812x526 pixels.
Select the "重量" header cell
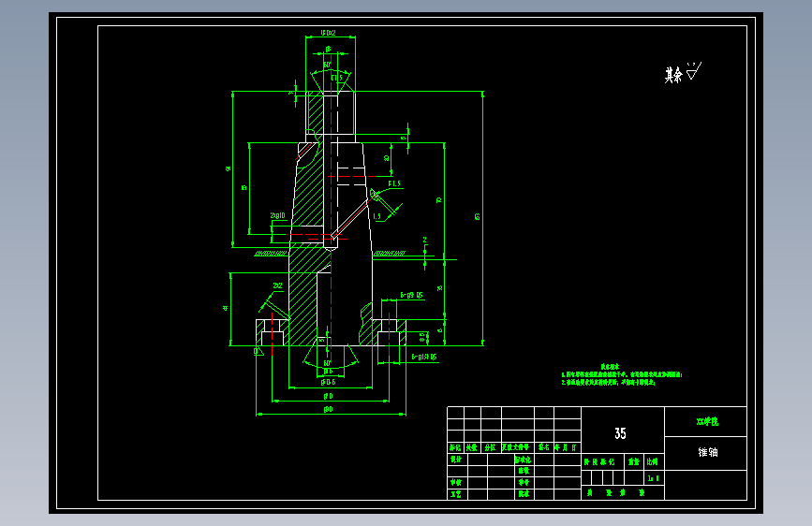634,461
